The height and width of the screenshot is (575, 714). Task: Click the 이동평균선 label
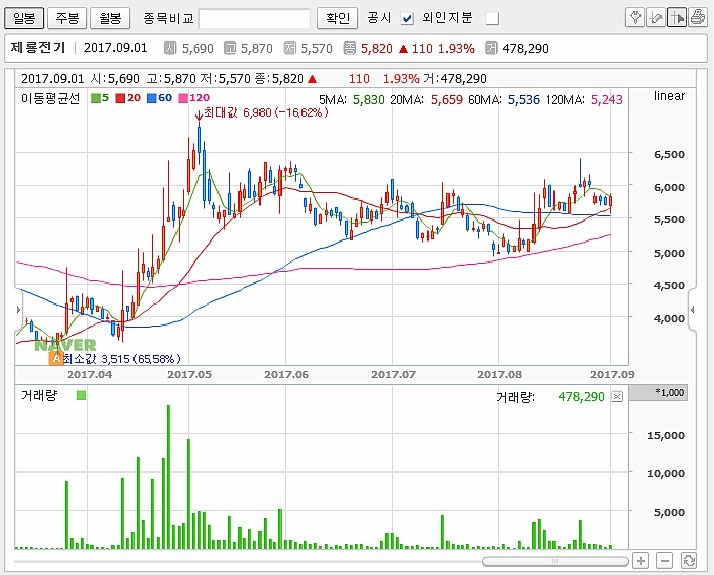[51, 98]
